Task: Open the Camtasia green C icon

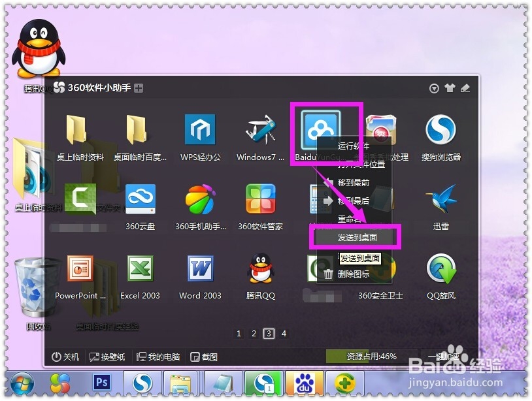Action: (x=80, y=199)
